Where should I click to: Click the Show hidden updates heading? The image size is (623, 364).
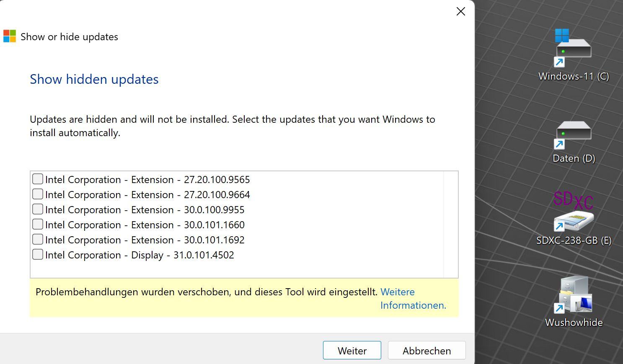94,79
